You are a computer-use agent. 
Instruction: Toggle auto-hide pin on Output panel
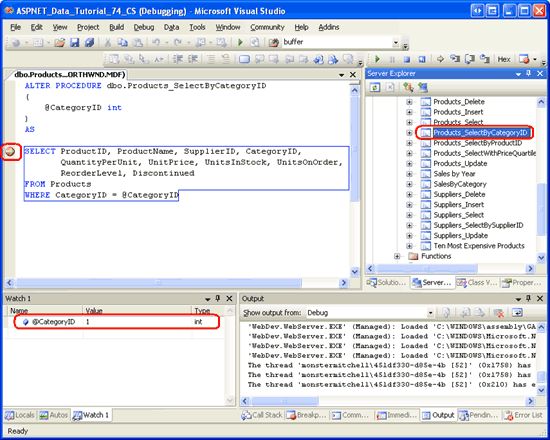pyautogui.click(x=529, y=298)
